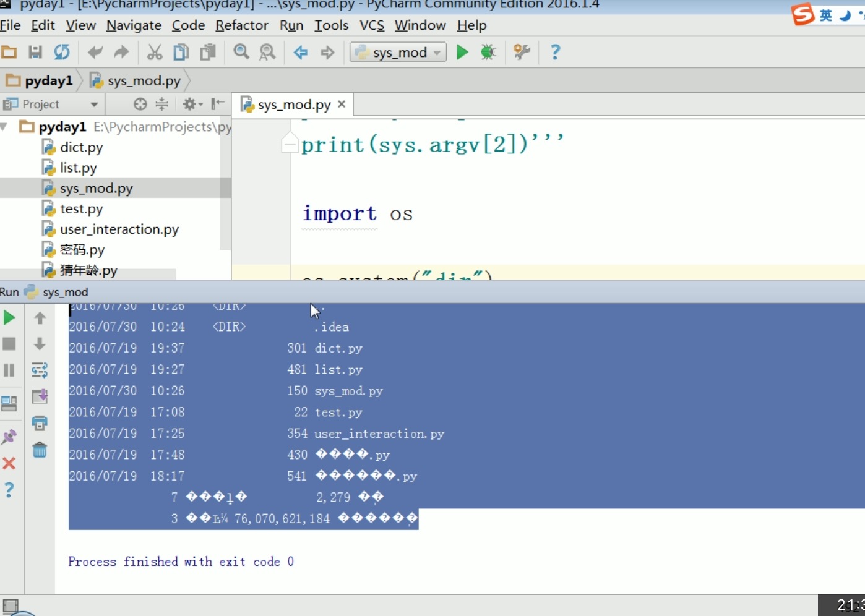865x616 pixels.
Task: Toggle soft-wrap in the Run console
Action: [40, 370]
